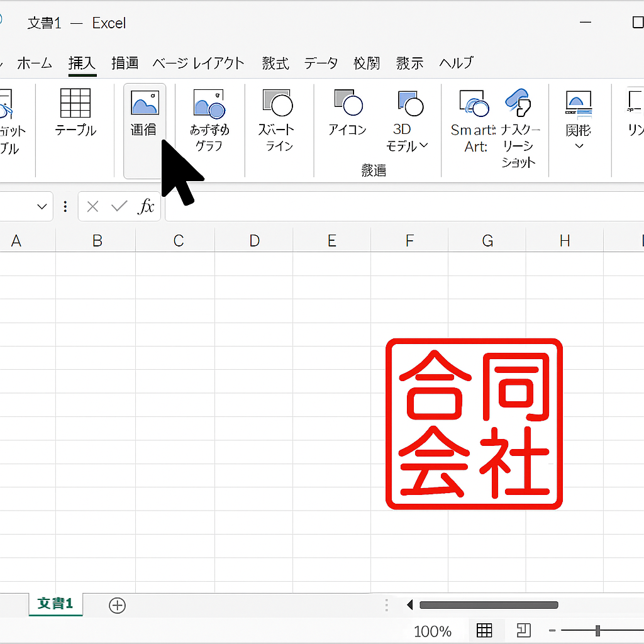Select column B header
Viewport: 644px width, 644px height.
pos(96,241)
